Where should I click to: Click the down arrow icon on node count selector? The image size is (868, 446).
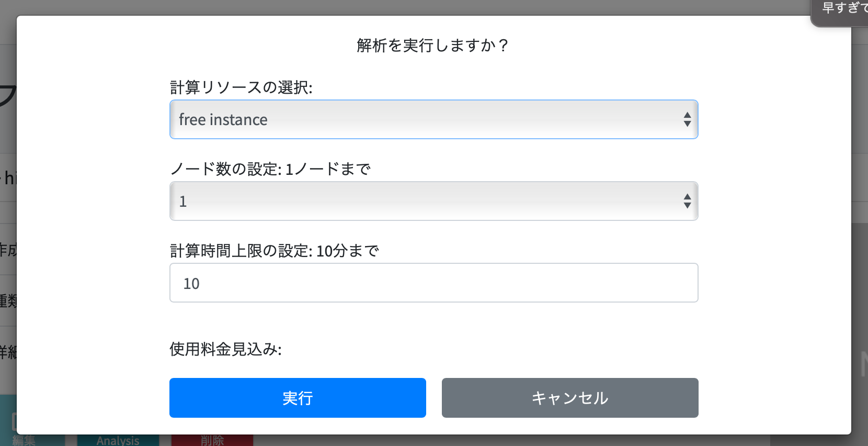tap(687, 207)
